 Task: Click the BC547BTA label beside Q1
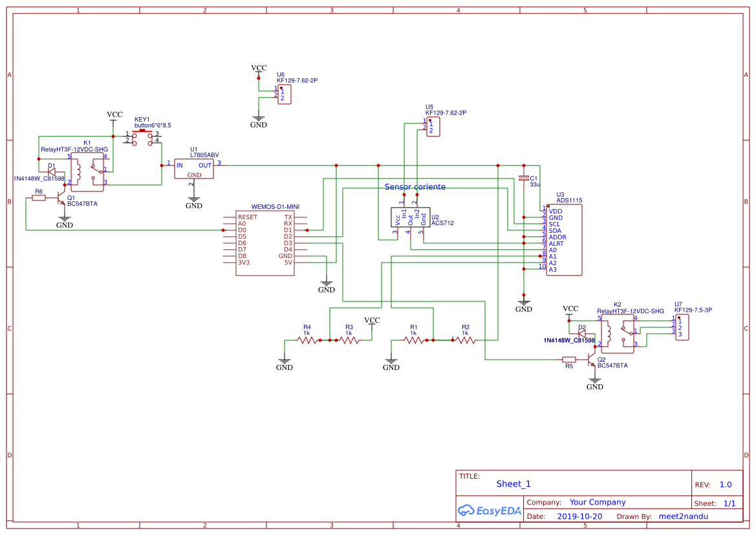click(x=82, y=204)
